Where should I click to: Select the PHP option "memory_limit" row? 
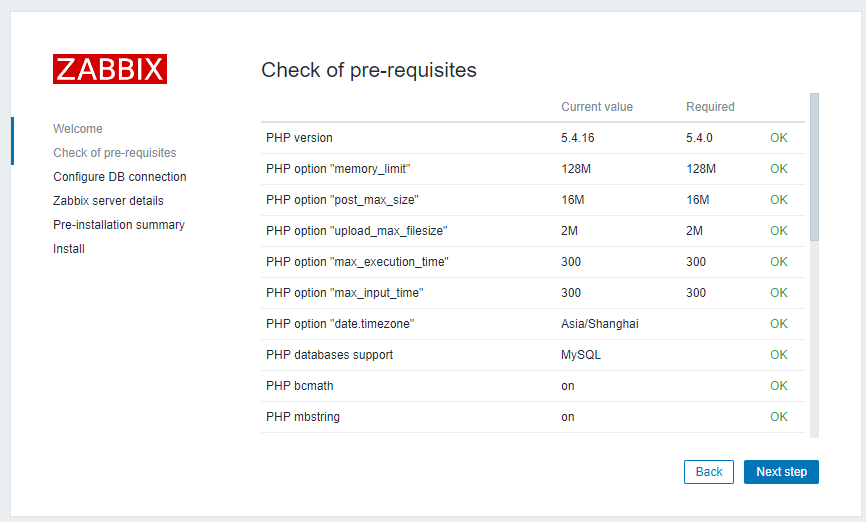click(338, 169)
